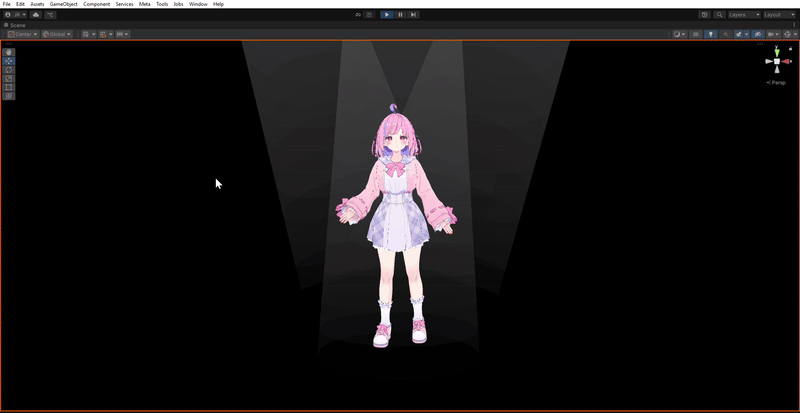Select the Scale tool
Viewport: 800px width, 413px height.
click(x=9, y=78)
